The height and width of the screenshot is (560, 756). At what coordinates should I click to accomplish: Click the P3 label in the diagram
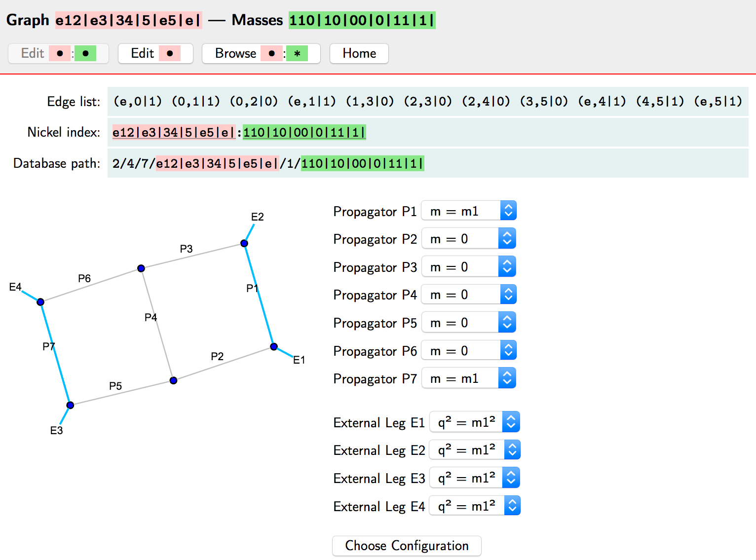[186, 249]
